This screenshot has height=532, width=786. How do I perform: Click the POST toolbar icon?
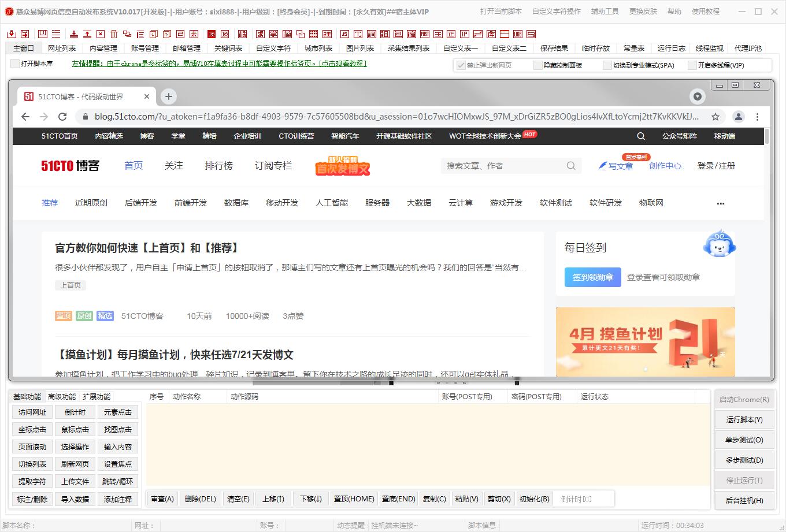pyautogui.click(x=425, y=34)
